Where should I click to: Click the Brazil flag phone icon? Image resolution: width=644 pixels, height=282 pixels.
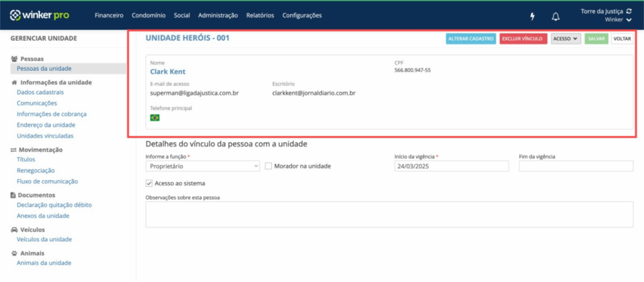point(155,118)
